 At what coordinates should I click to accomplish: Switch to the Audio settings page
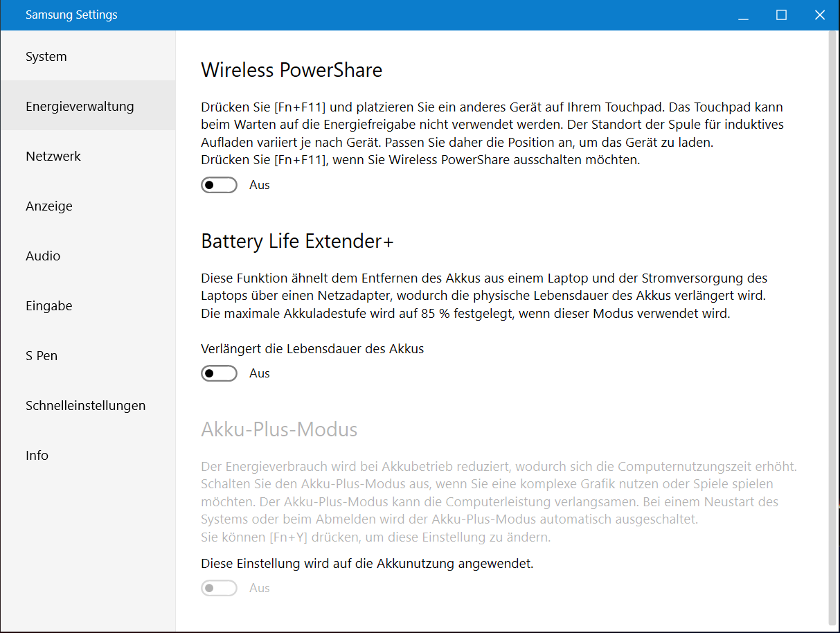88,256
